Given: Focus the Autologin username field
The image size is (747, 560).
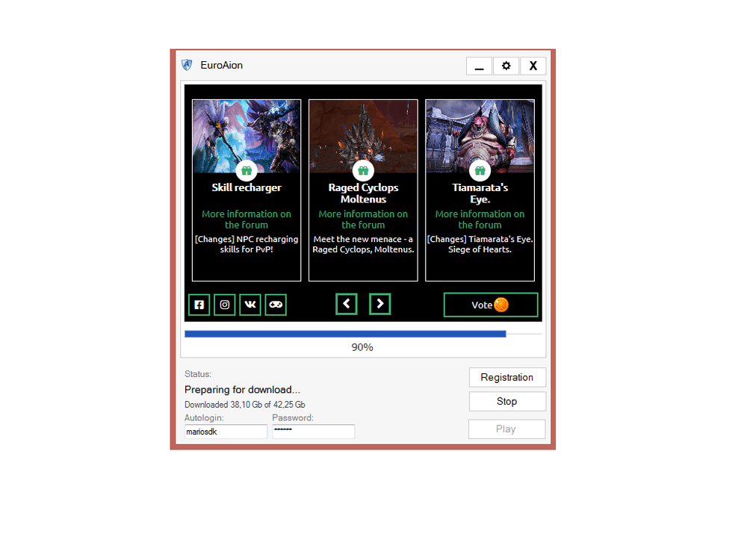Looking at the screenshot, I should pos(226,432).
